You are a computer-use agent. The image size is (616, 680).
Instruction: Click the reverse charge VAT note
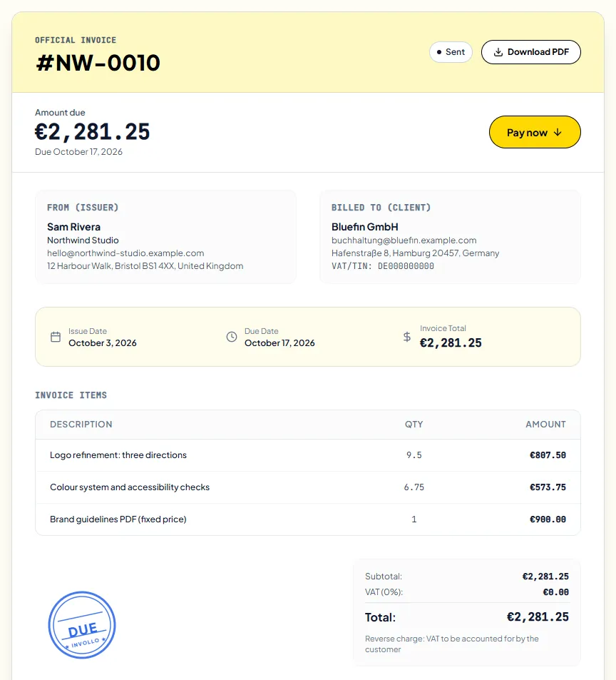(452, 644)
